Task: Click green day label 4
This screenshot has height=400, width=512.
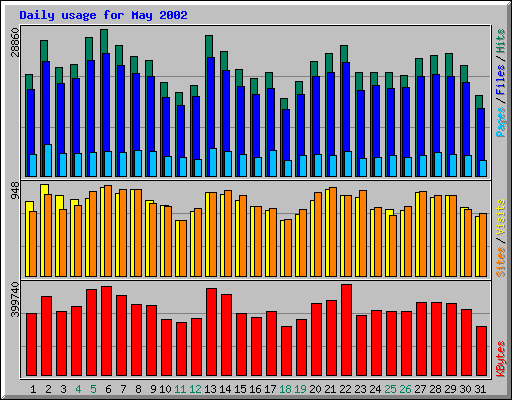Action: (78, 389)
